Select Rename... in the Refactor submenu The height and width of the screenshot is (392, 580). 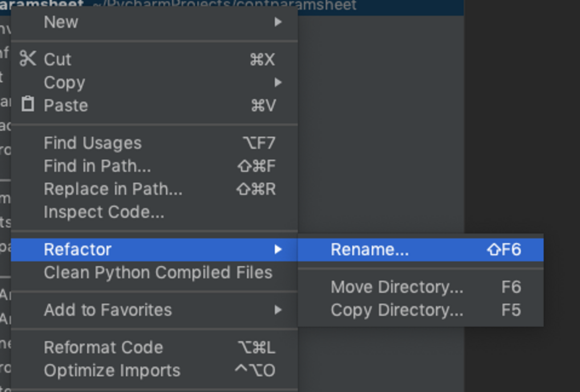tap(369, 249)
